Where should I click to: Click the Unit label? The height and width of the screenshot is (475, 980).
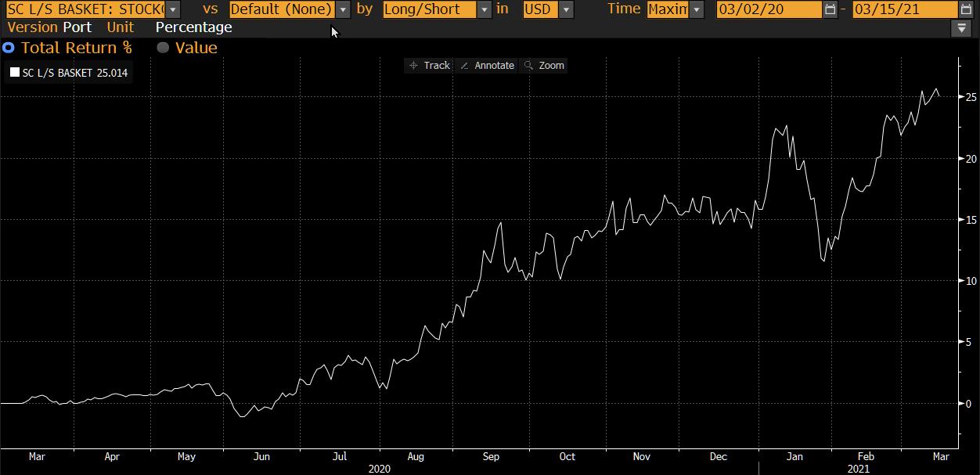[121, 27]
